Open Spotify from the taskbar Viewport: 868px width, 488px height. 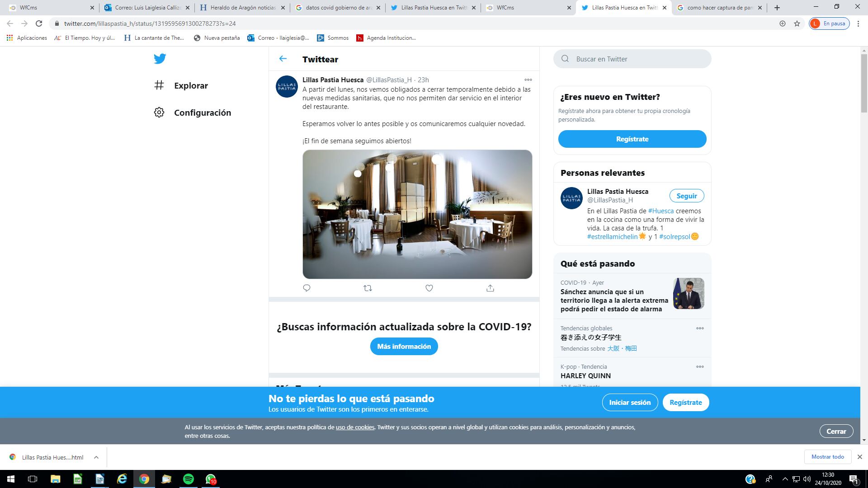pyautogui.click(x=189, y=479)
